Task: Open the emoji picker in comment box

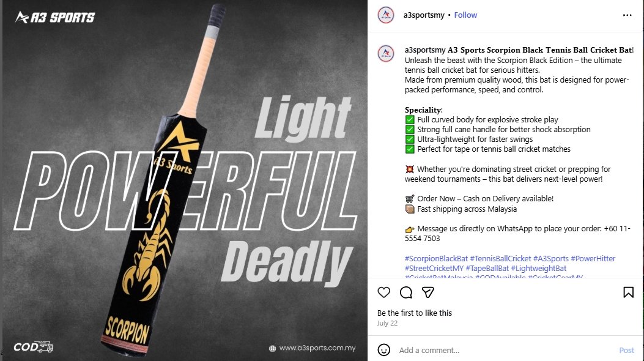Action: [x=384, y=350]
